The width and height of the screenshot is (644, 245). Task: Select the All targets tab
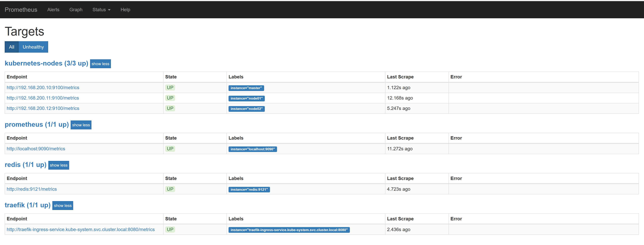click(x=11, y=47)
